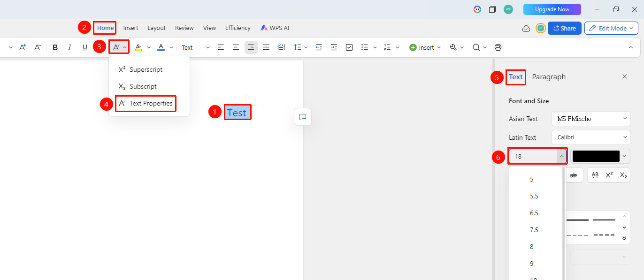The height and width of the screenshot is (280, 644).
Task: Add a comment using the floating icon
Action: coord(303,117)
